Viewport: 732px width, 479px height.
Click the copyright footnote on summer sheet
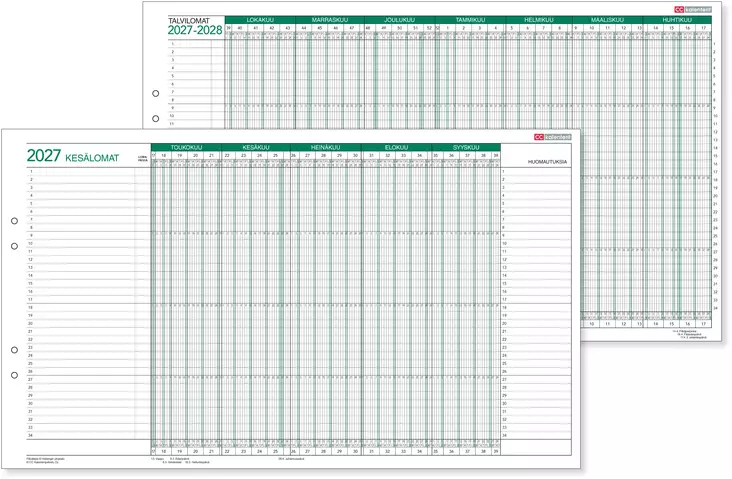46,460
